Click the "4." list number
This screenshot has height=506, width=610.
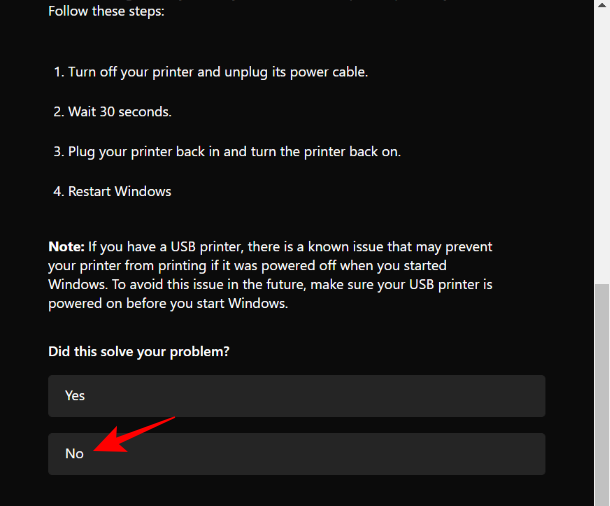[58, 191]
